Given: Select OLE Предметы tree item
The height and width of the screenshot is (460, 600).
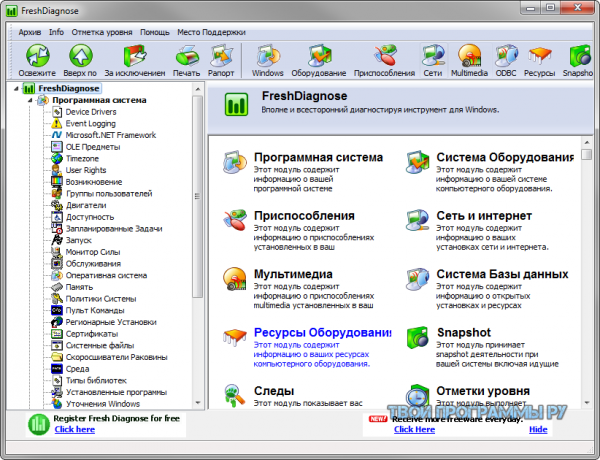Looking at the screenshot, I should (x=93, y=147).
